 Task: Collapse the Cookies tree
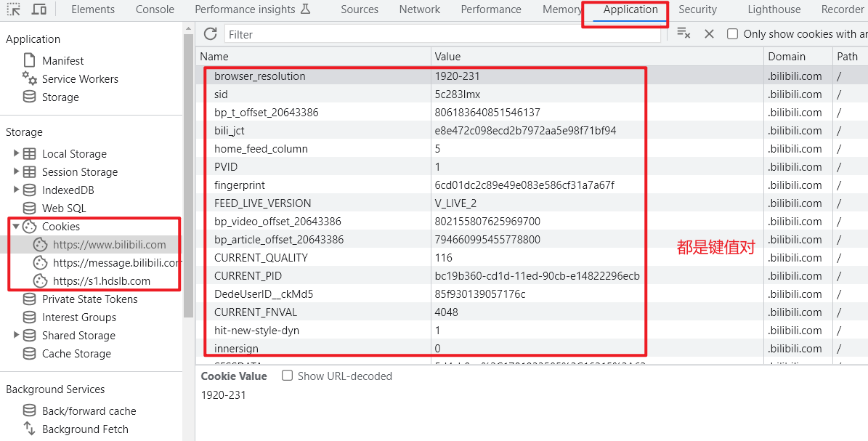tap(16, 227)
